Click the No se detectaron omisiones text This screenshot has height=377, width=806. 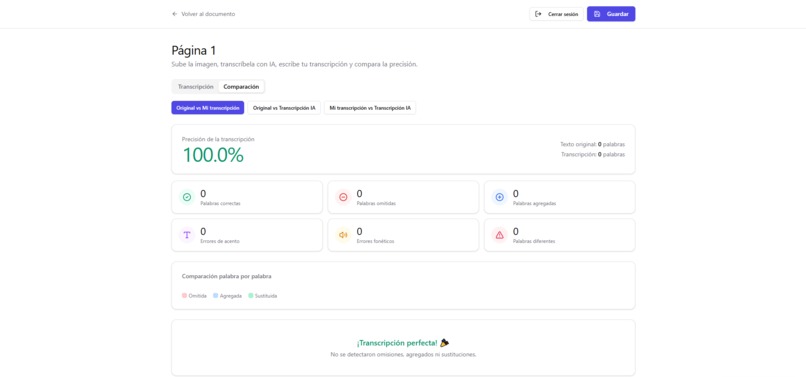point(404,355)
